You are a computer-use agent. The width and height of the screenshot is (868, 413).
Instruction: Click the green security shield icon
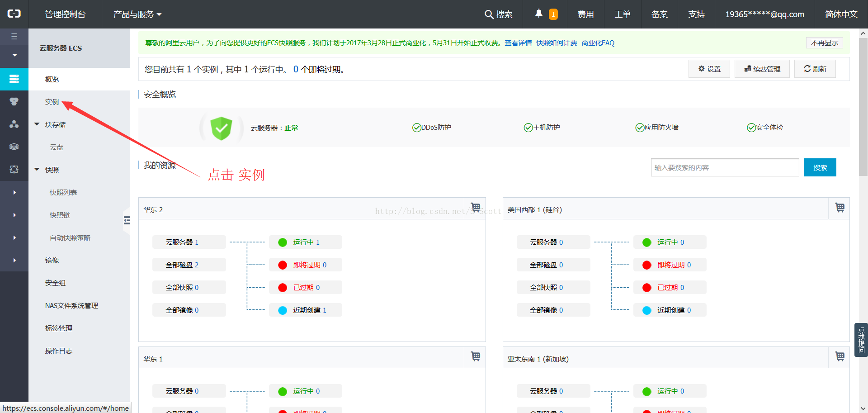point(221,128)
